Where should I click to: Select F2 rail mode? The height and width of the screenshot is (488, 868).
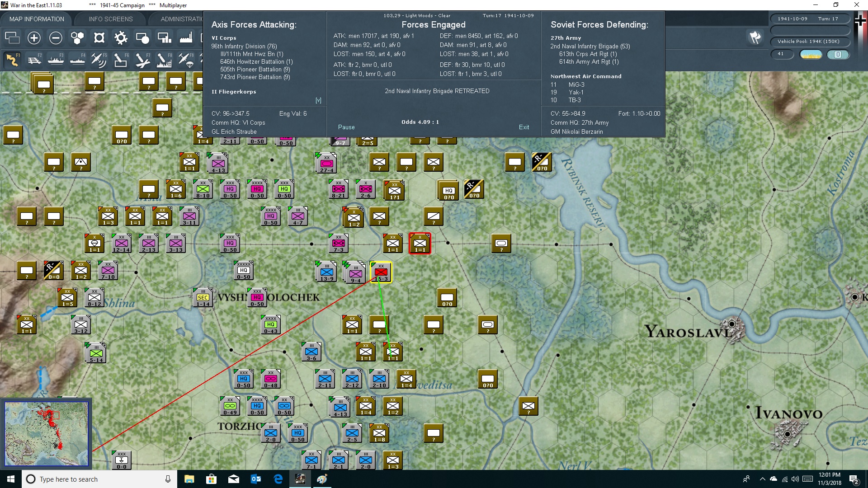pyautogui.click(x=34, y=60)
